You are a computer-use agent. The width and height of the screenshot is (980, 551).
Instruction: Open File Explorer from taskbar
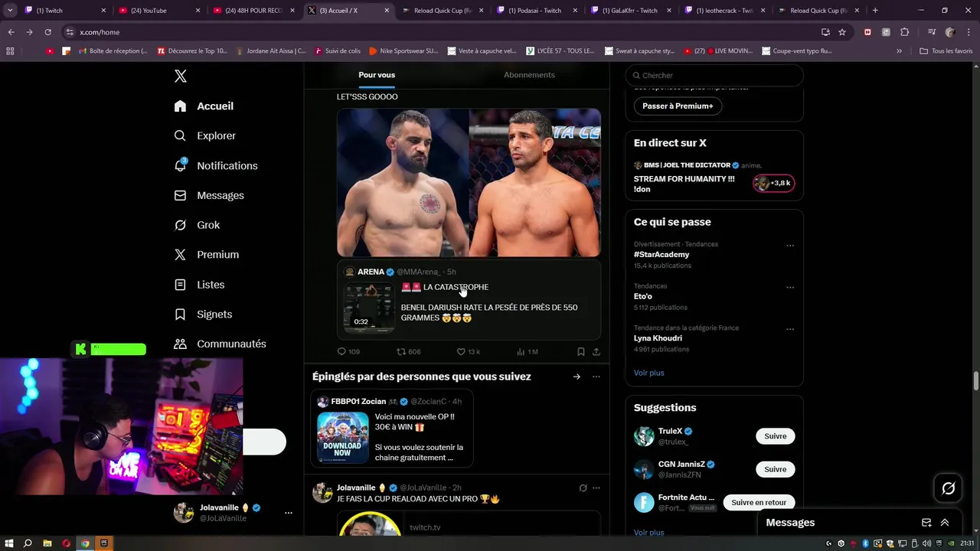point(47,543)
